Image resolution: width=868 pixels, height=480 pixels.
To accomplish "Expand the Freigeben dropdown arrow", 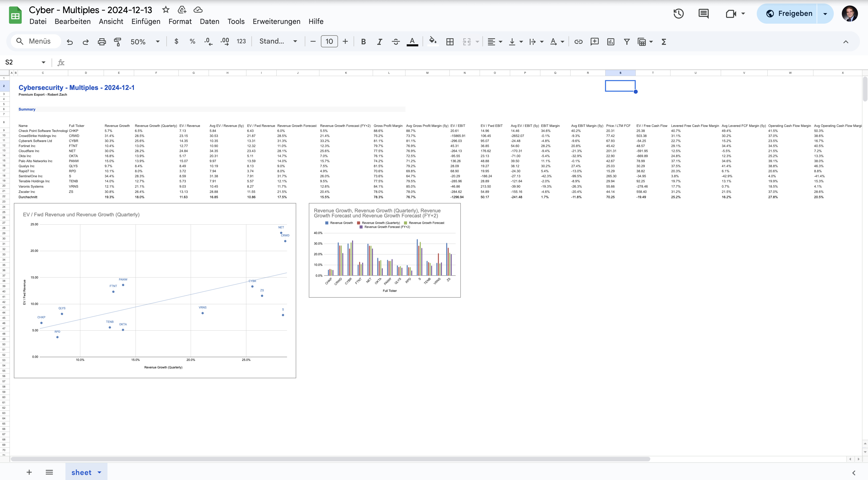I will point(825,14).
